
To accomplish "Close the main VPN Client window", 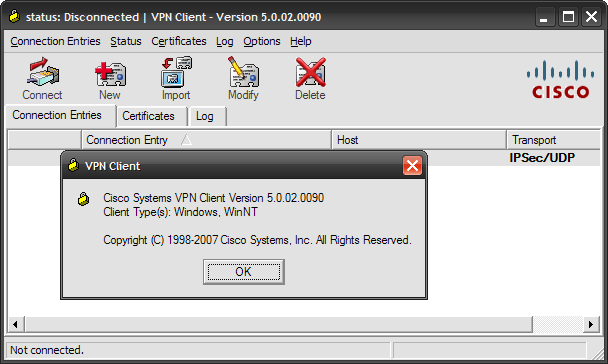I will coord(592,17).
